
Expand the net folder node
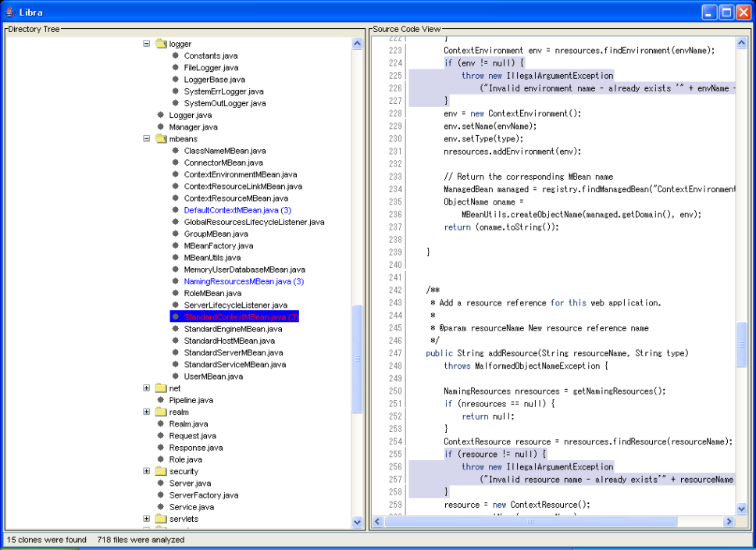pos(146,388)
